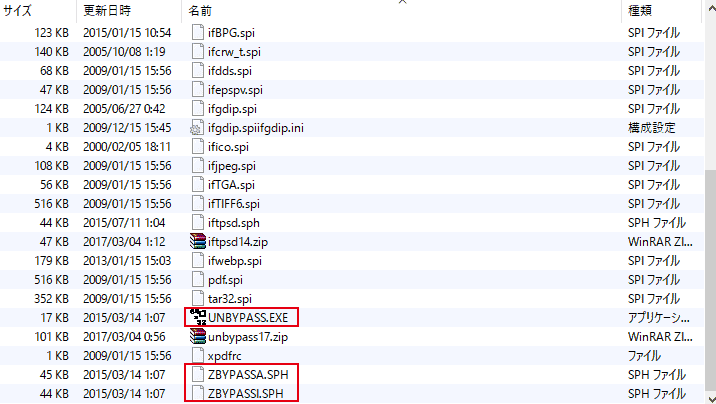Click the 構成設定 type cell

[652, 128]
